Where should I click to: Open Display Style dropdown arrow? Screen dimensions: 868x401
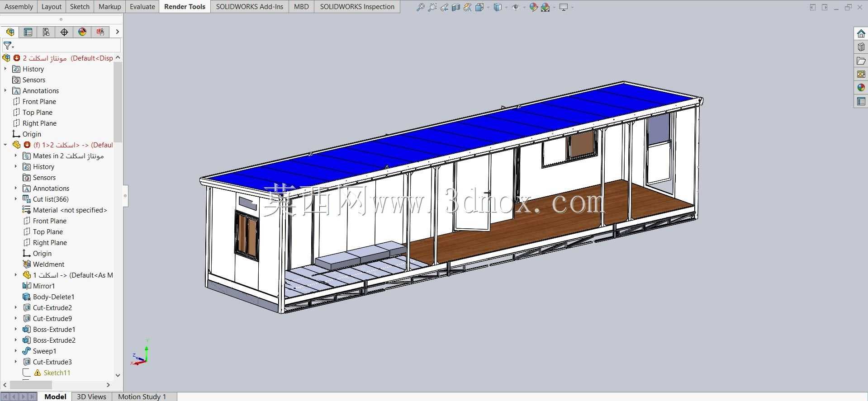(x=506, y=7)
